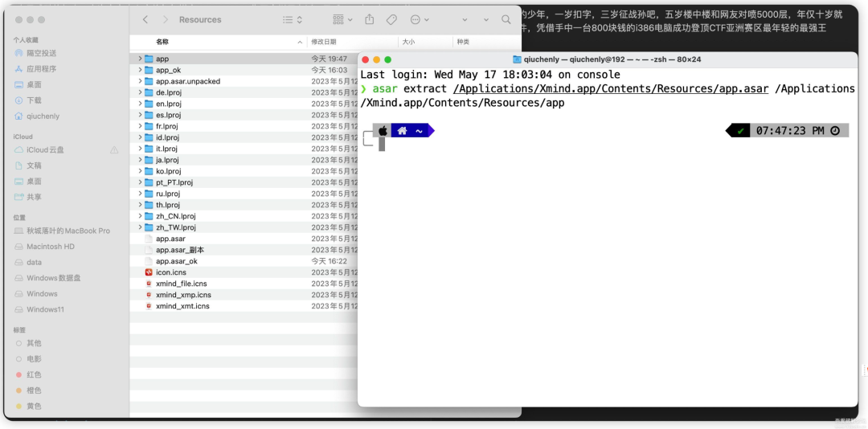The height and width of the screenshot is (429, 868).
Task: Select the icon.icns file icon
Action: point(149,272)
